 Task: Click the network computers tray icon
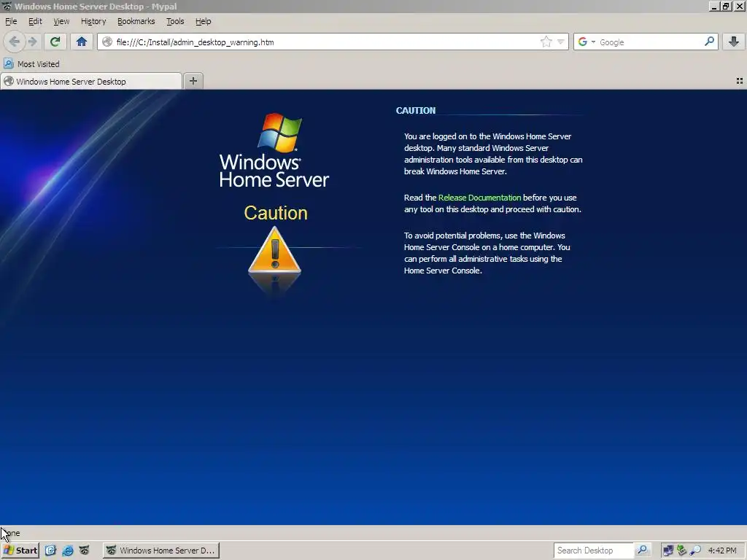[668, 551]
